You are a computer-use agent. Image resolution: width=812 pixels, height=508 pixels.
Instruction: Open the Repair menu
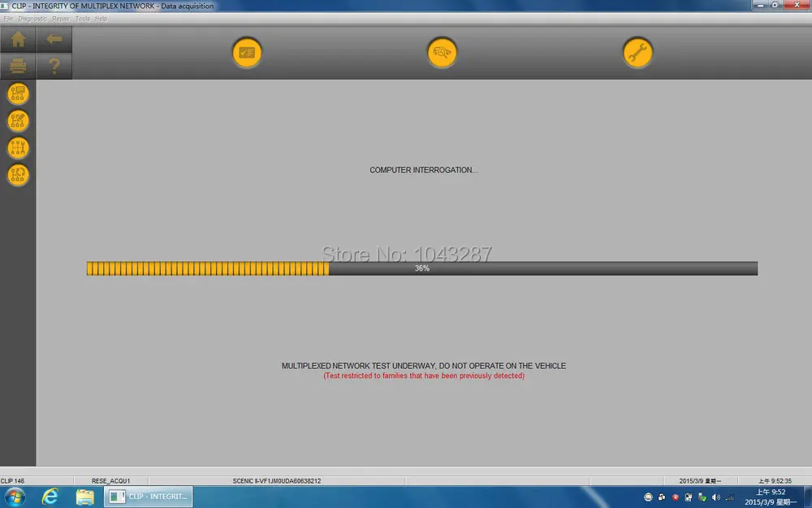point(61,19)
